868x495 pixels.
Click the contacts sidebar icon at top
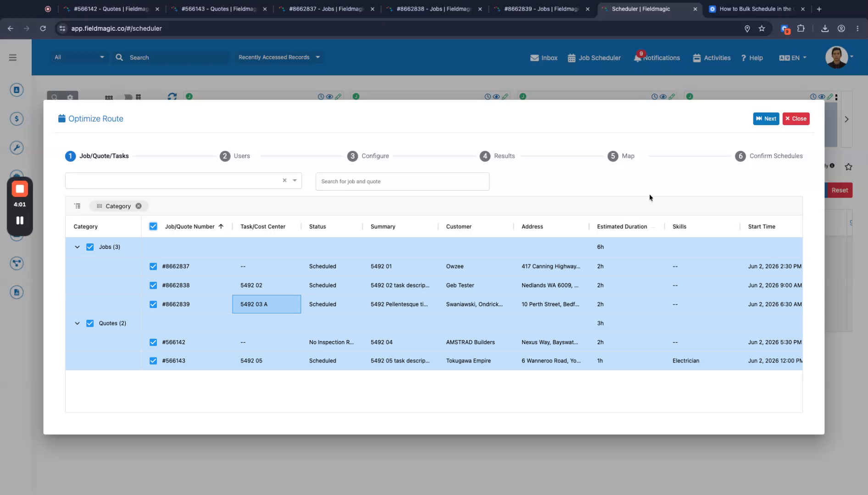(17, 90)
